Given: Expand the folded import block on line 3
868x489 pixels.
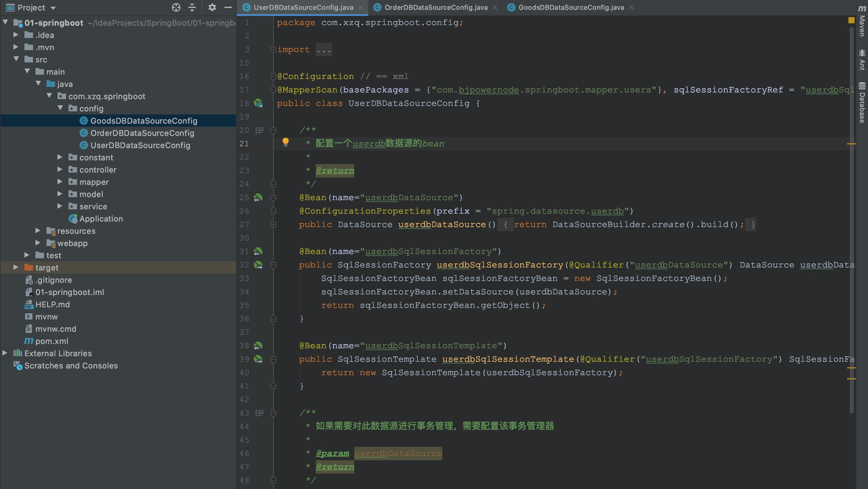Looking at the screenshot, I should click(x=273, y=50).
